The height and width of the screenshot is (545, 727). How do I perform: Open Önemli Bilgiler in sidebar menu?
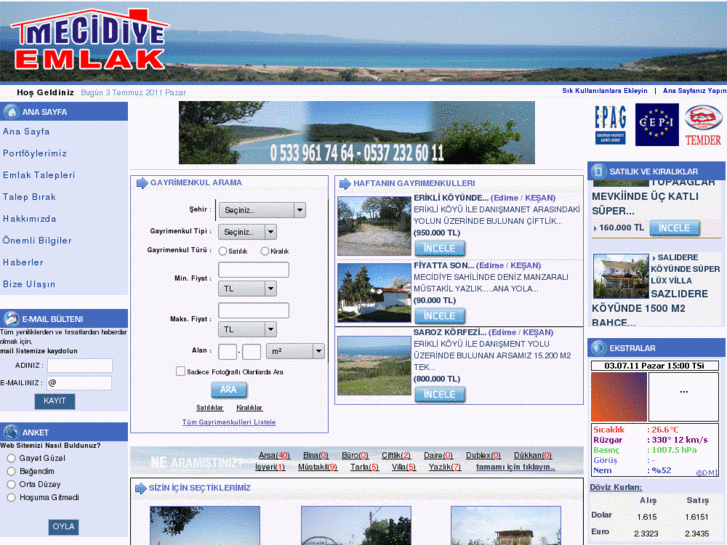tap(37, 241)
